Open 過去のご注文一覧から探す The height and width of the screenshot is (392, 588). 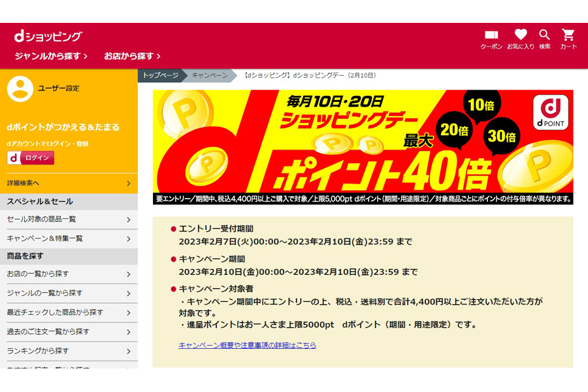coord(69,332)
